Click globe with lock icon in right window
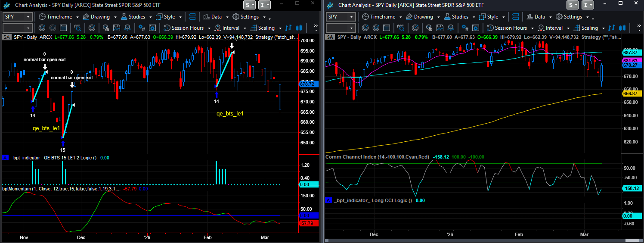The image size is (644, 243). [x=428, y=28]
